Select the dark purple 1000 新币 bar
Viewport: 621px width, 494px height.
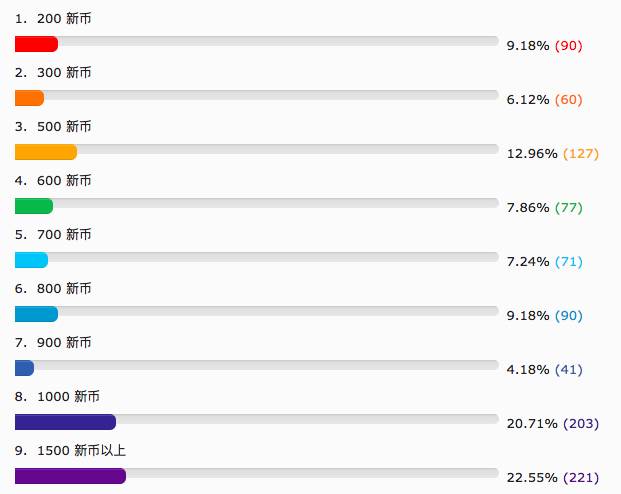point(65,422)
